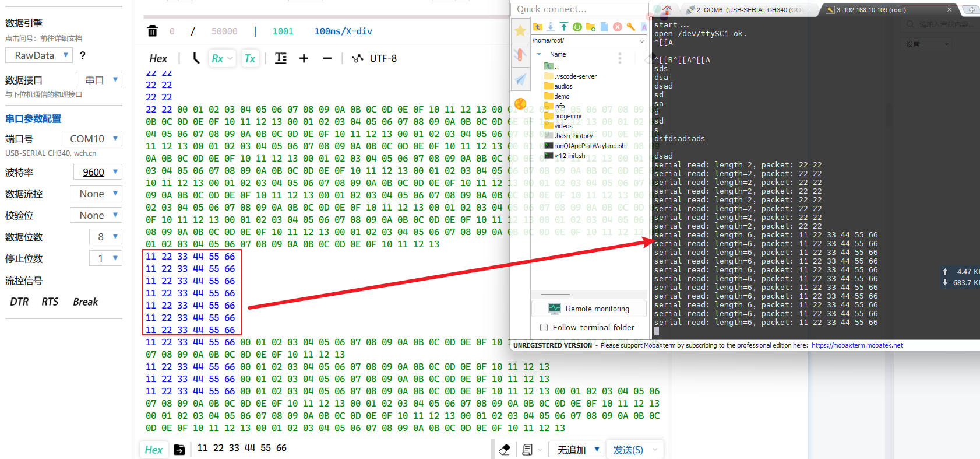980x459 pixels.
Task: Open the 数据流控 flow control dropdown
Action: 96,194
